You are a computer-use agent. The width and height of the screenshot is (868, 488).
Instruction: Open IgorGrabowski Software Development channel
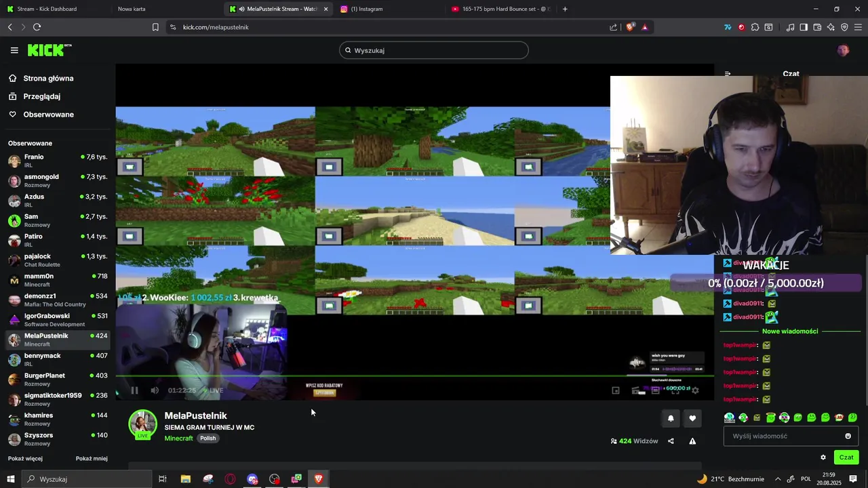(58, 320)
